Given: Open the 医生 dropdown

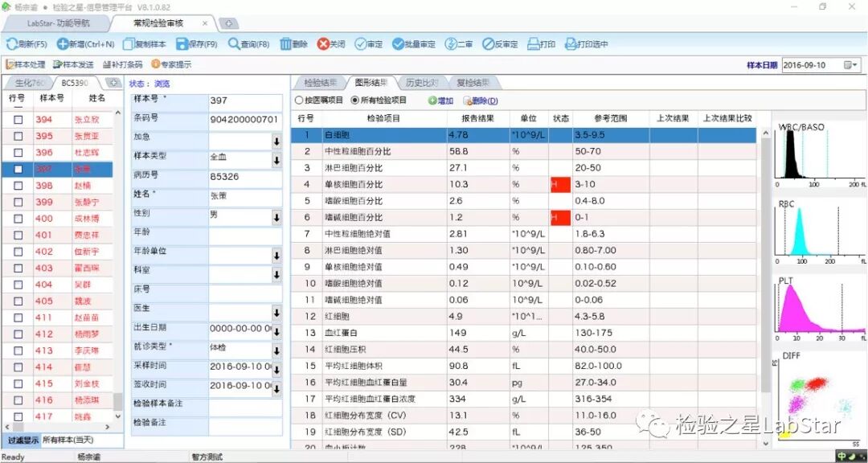Looking at the screenshot, I should [276, 313].
